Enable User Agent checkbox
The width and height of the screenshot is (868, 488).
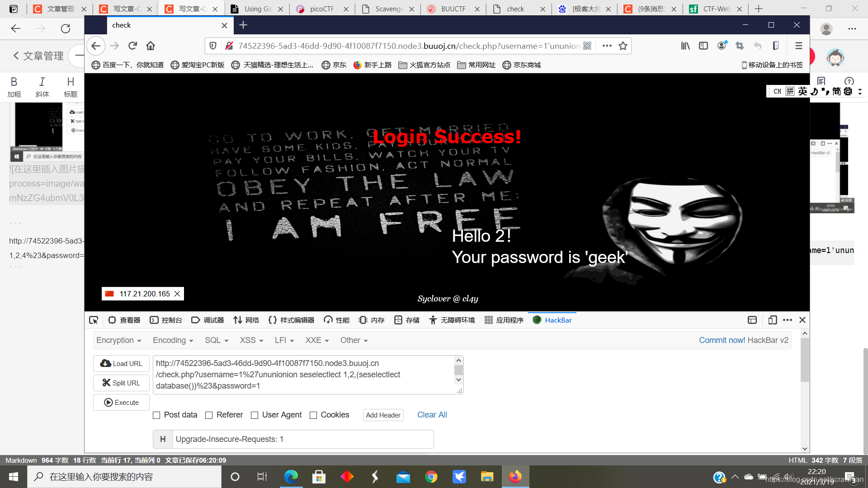click(x=255, y=415)
